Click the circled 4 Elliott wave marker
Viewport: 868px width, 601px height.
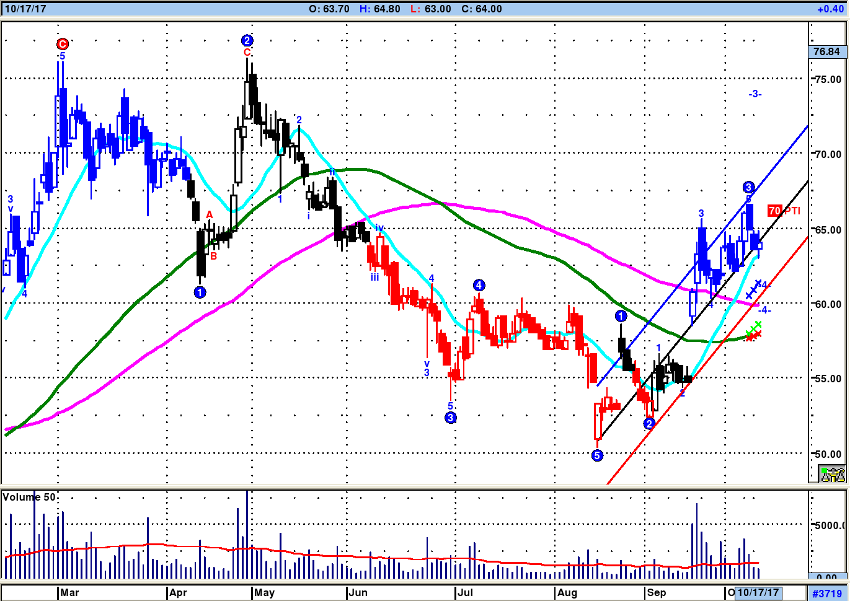[479, 285]
